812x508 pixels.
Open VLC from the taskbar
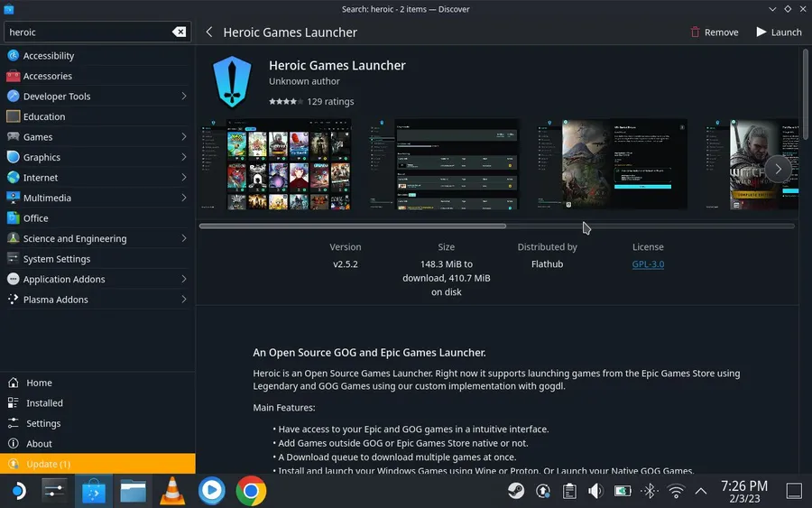[172, 491]
